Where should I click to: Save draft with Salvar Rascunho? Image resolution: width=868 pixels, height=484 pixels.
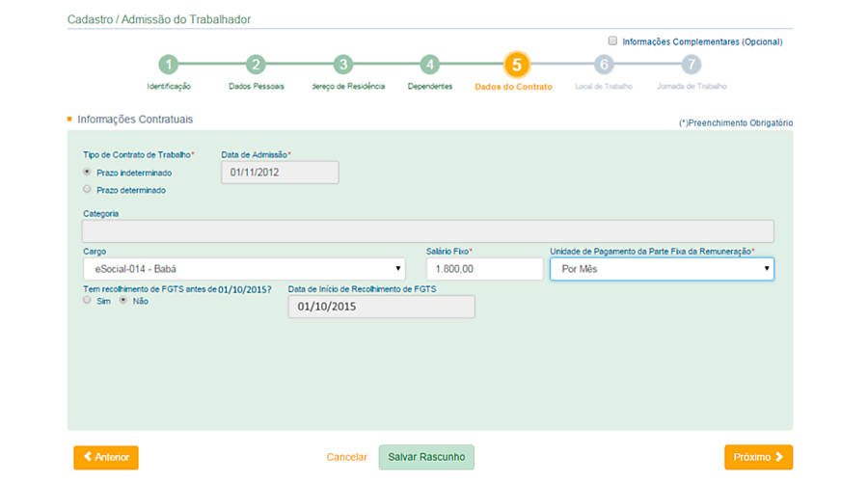tap(426, 457)
